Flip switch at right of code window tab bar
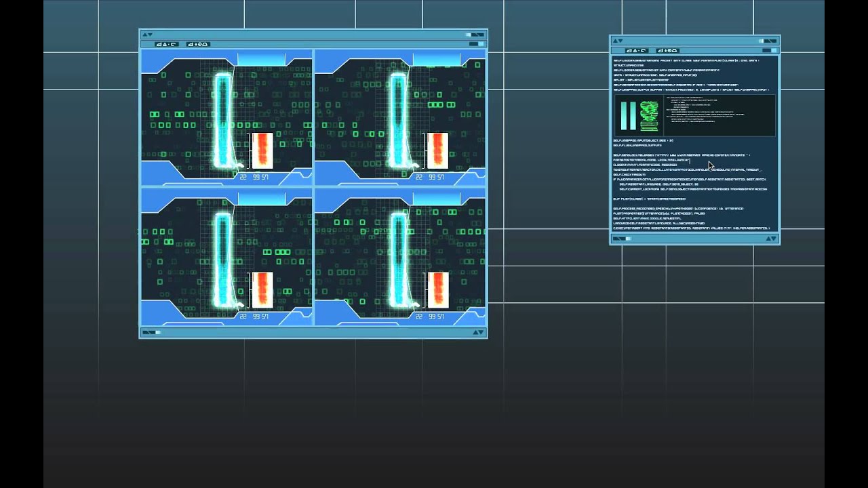This screenshot has height=488, width=868. tap(769, 50)
